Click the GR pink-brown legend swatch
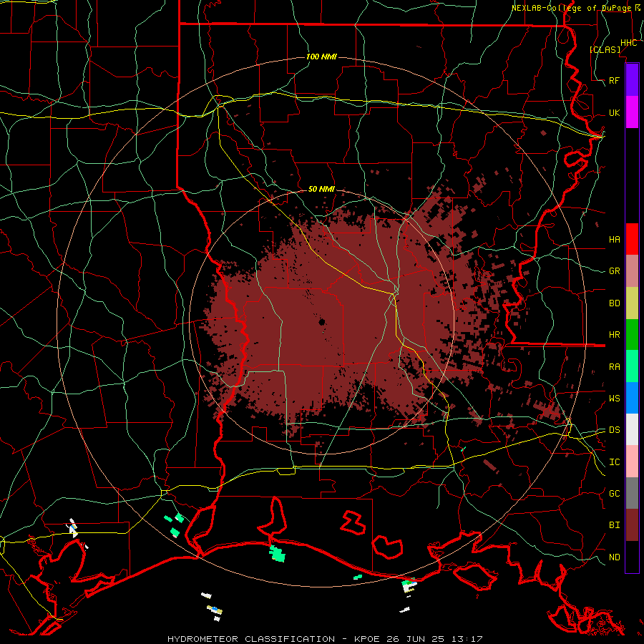 (632, 271)
